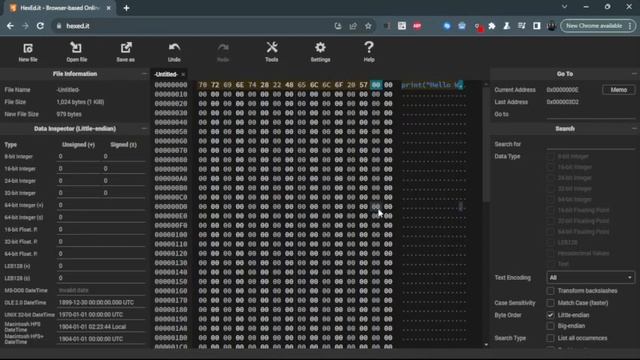This screenshot has width=640, height=360.
Task: Close the Untitled file tab
Action: [183, 74]
